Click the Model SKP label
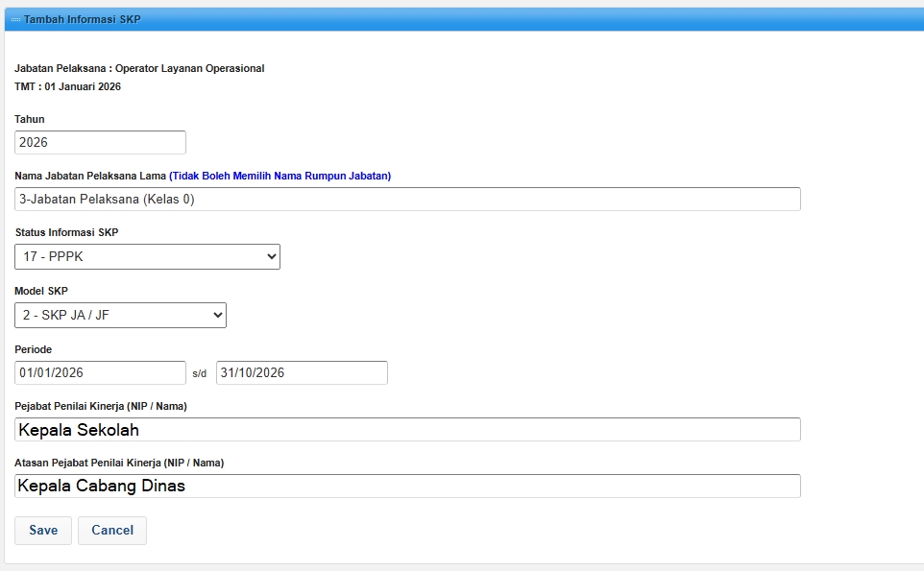This screenshot has height=571, width=924. coord(41,291)
